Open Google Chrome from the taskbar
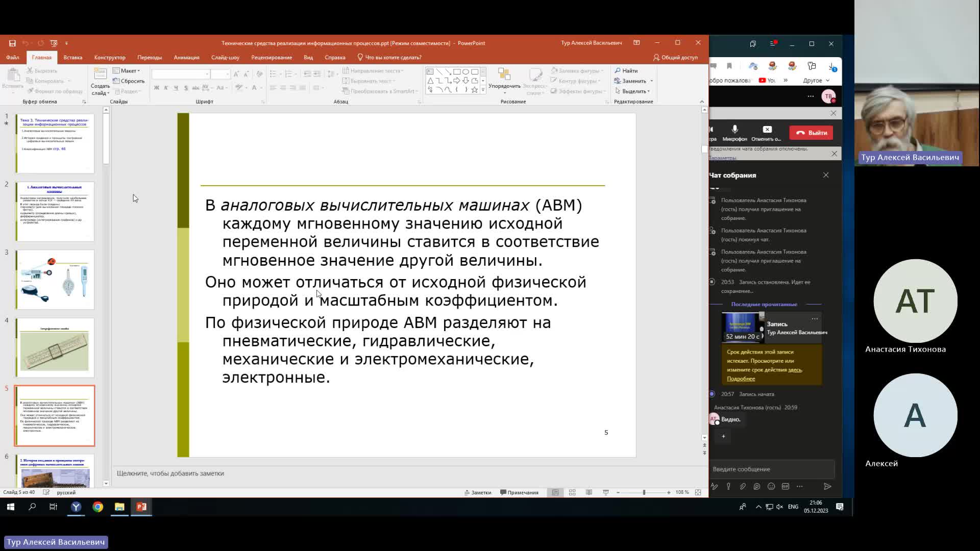980x551 pixels. [98, 507]
